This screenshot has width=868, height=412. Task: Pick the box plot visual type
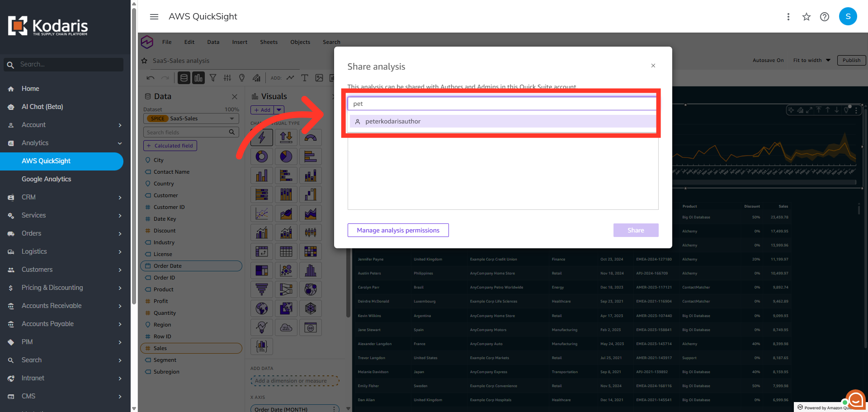pyautogui.click(x=311, y=232)
